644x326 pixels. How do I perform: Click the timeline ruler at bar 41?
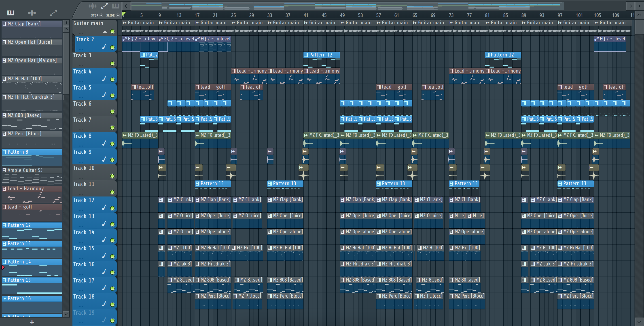[305, 15]
